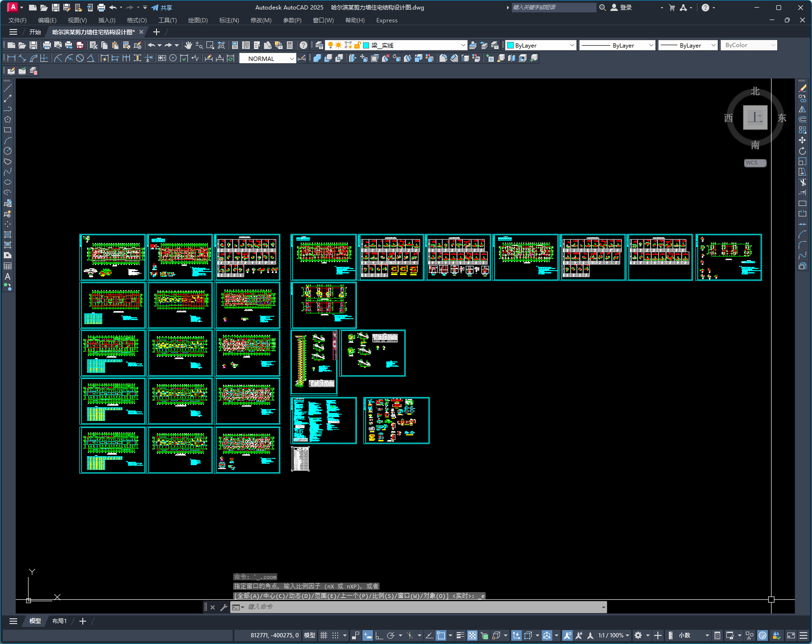The height and width of the screenshot is (644, 812).
Task: Click the 共享 share button
Action: [162, 8]
